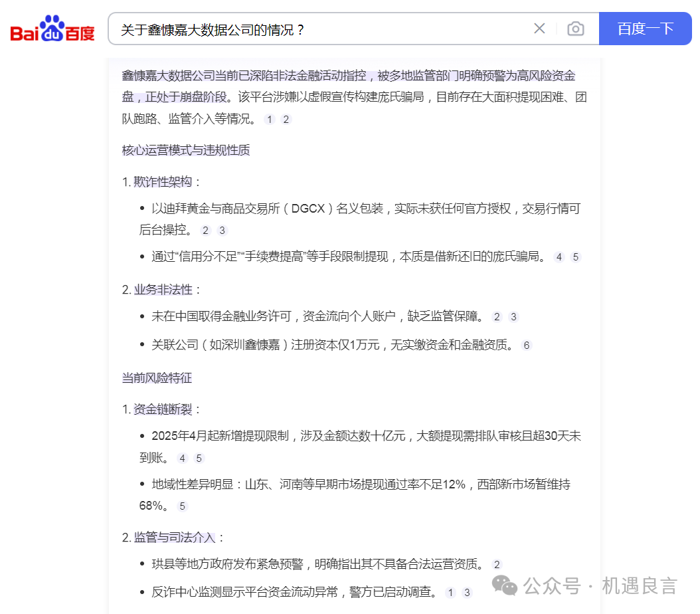This screenshot has width=700, height=614.
Task: Click the 监管与司法介入 list heading
Action: point(175,537)
